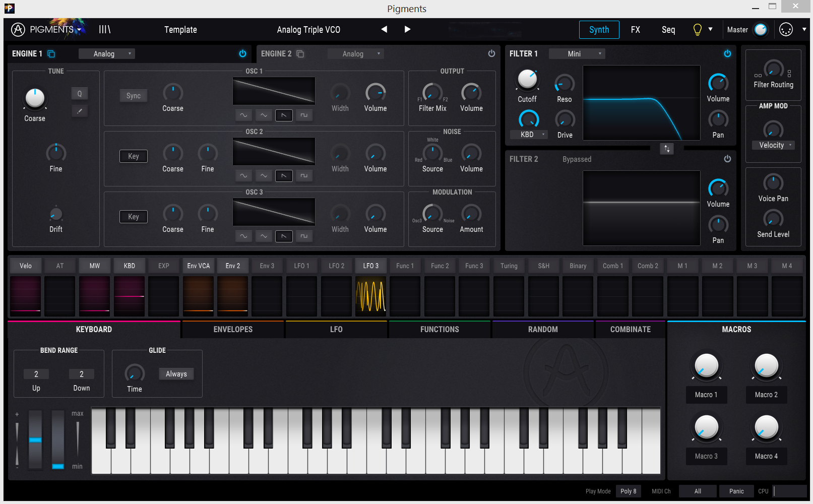Open the KBD filter modulation dropdown

pyautogui.click(x=529, y=135)
